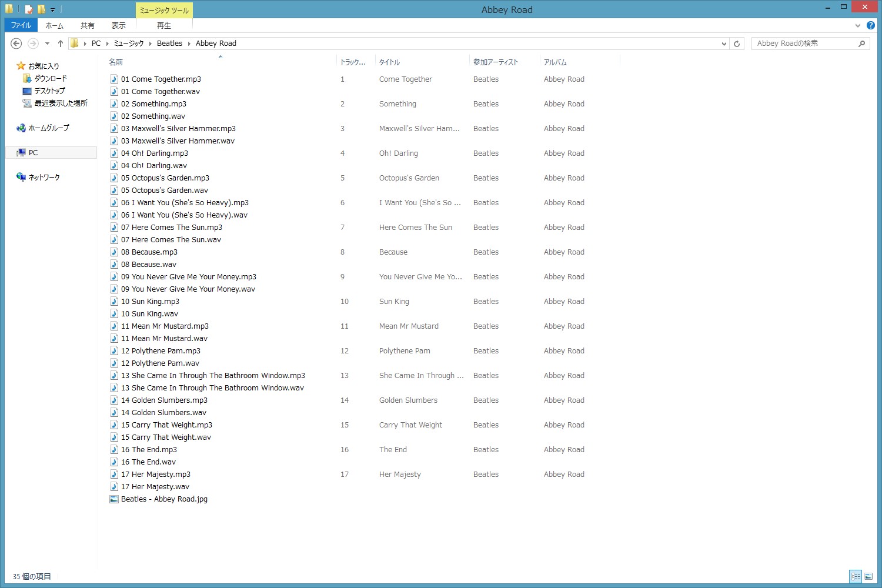Click the forward navigation arrow
This screenshot has height=588, width=882.
click(x=33, y=44)
